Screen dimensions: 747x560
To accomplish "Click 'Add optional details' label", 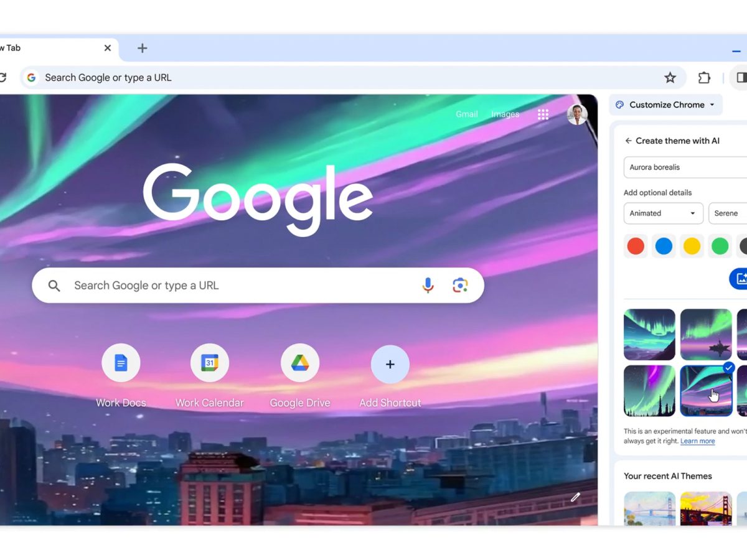I will click(x=657, y=193).
